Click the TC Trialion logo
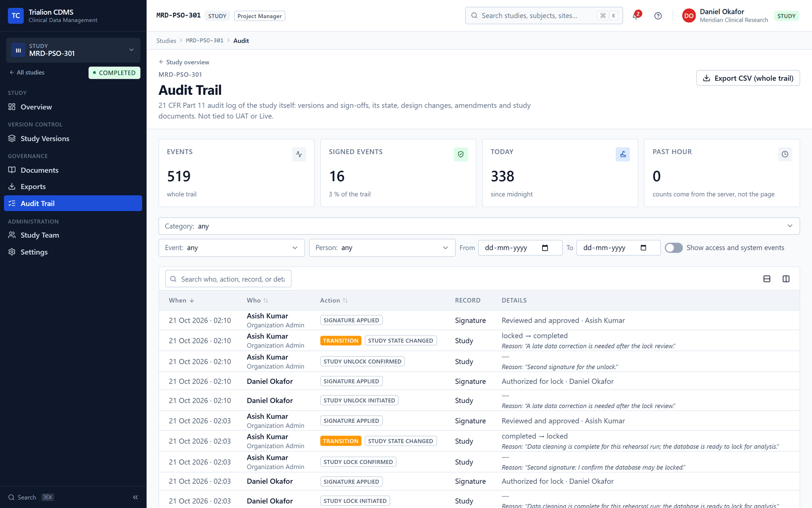812x508 pixels. (16, 16)
